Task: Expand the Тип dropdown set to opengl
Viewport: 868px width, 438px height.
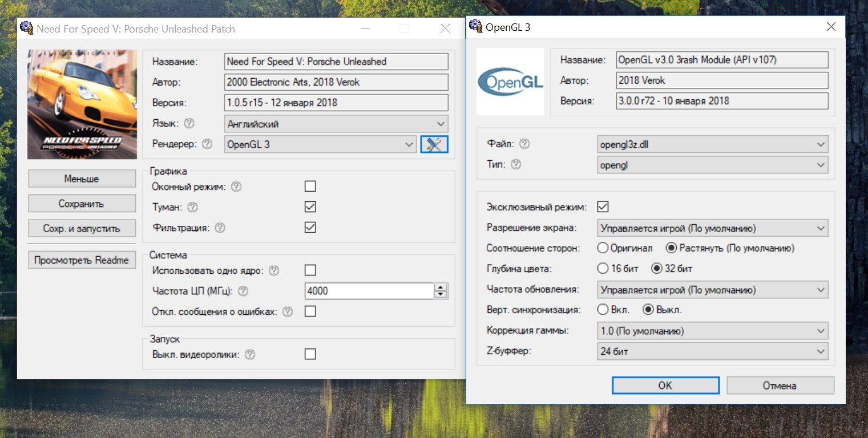Action: click(713, 165)
